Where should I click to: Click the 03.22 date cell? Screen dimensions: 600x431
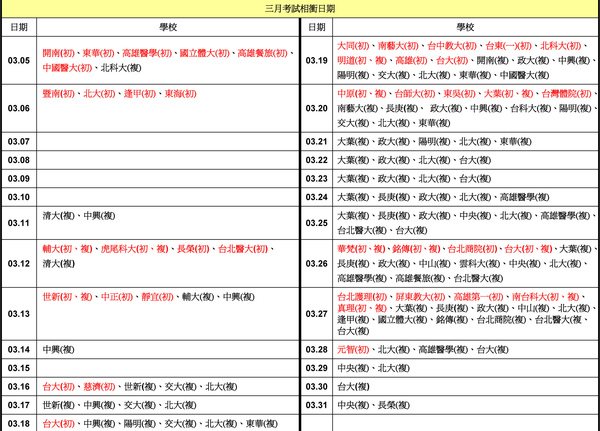pos(316,160)
